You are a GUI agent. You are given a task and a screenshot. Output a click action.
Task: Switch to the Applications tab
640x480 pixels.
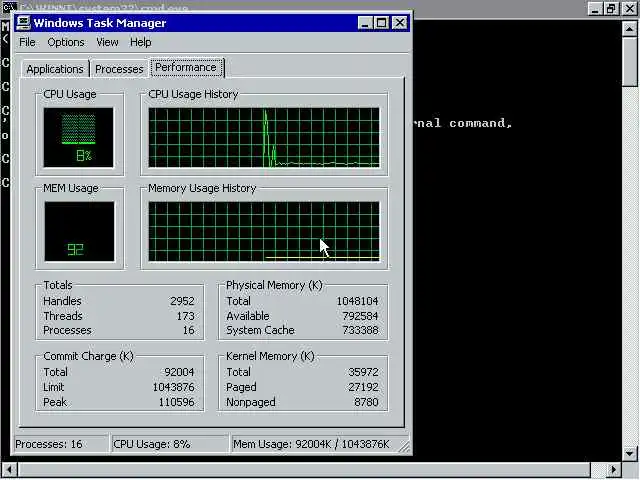pyautogui.click(x=55, y=69)
